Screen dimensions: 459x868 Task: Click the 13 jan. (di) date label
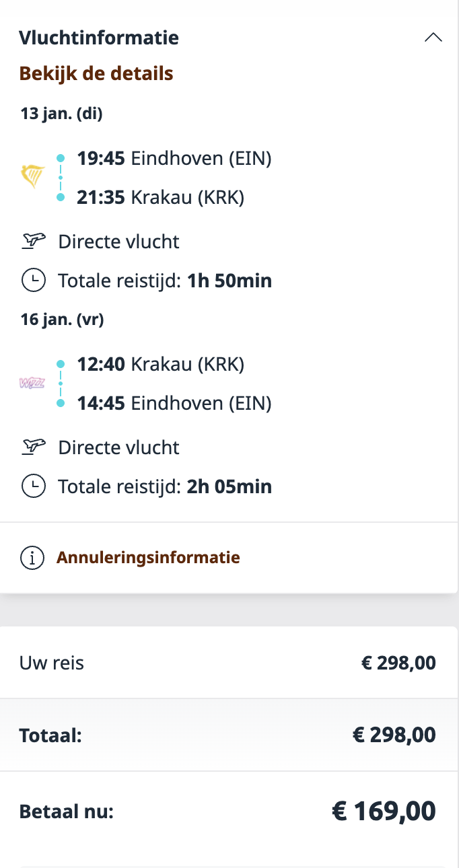point(61,114)
